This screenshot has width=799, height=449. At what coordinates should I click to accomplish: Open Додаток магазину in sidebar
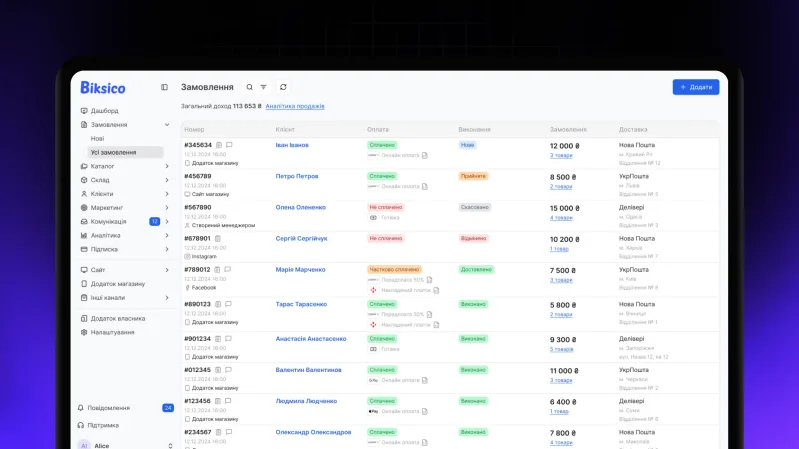pyautogui.click(x=118, y=284)
